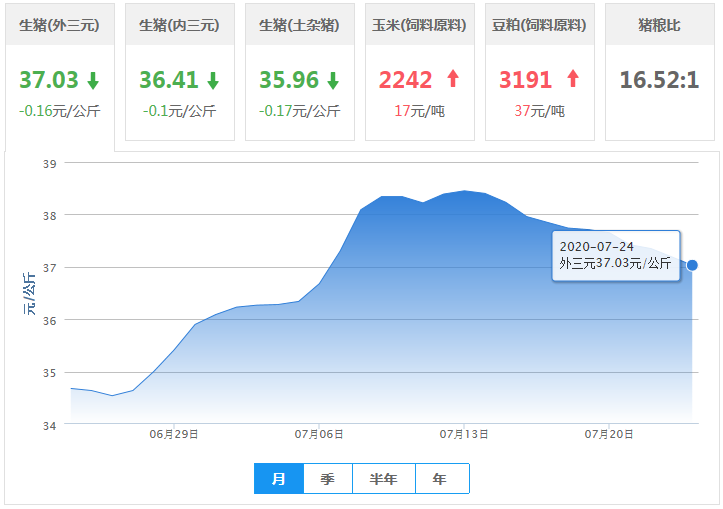This screenshot has width=723, height=509.
Task: Click the red up arrow beside 2242
Action: tap(453, 80)
